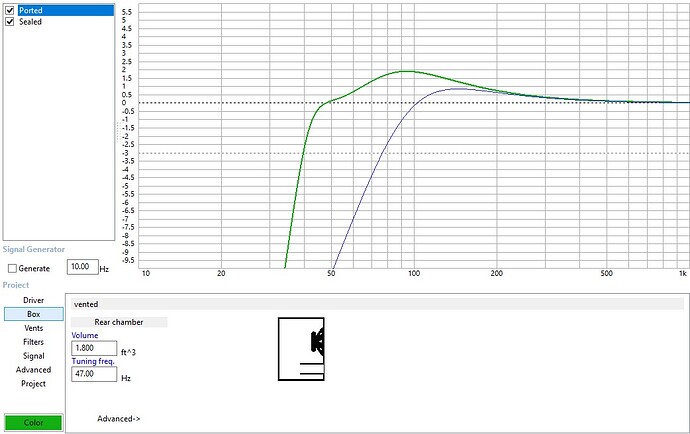Screen dimensions: 690x434
Task: Open the Project tab in sidebar
Action: tap(34, 384)
